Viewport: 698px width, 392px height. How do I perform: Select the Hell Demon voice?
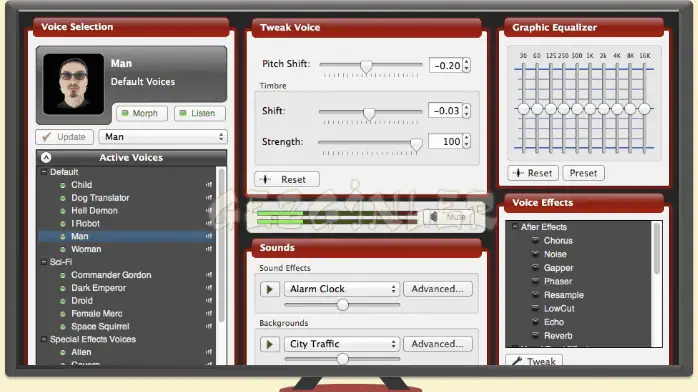(94, 210)
